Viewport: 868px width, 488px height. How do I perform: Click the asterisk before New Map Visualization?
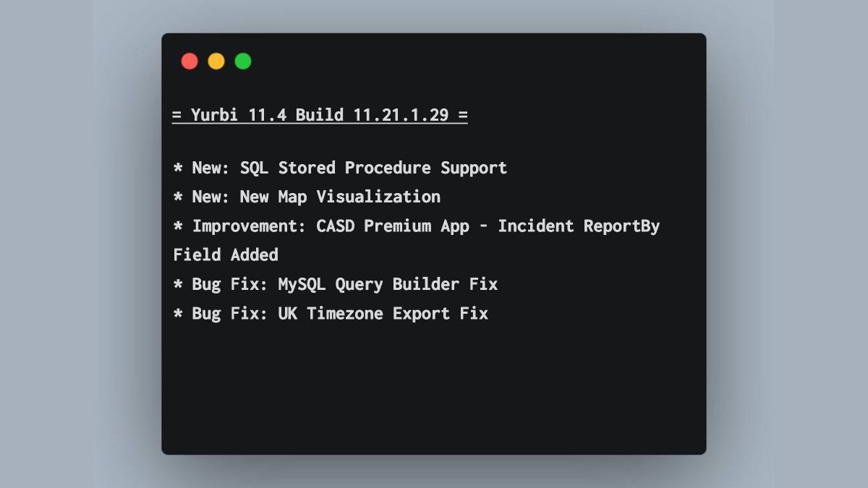pyautogui.click(x=178, y=197)
